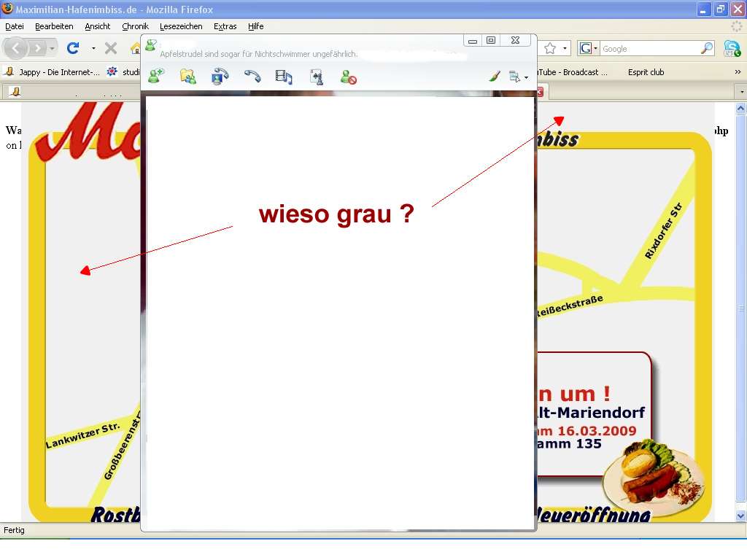Expand the bookmarks toolbar overflow chevron
747x560 pixels.
[738, 72]
